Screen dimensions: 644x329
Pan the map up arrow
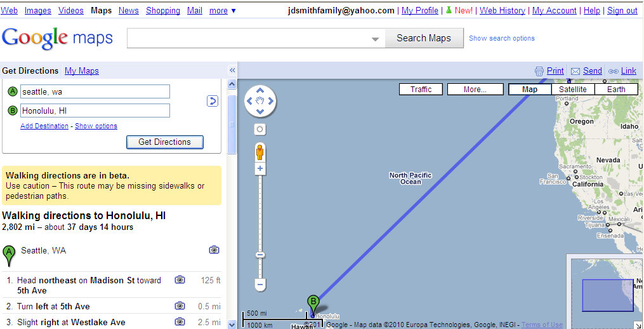(x=260, y=90)
